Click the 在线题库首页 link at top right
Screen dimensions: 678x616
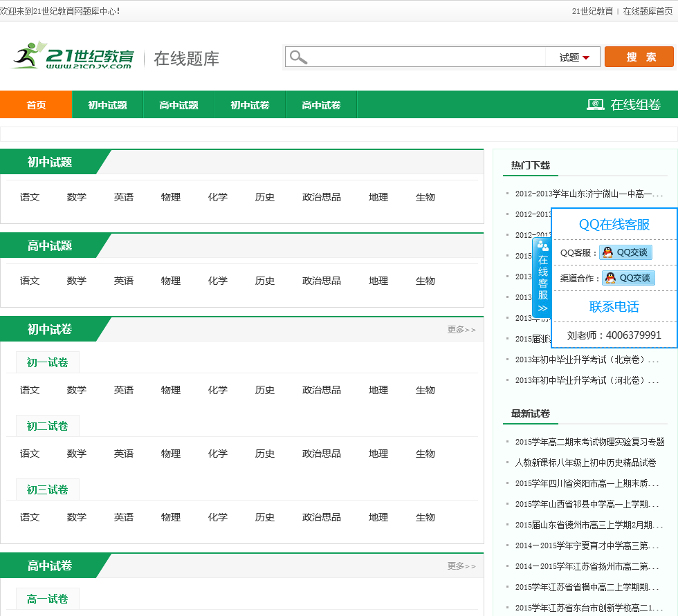tap(648, 11)
